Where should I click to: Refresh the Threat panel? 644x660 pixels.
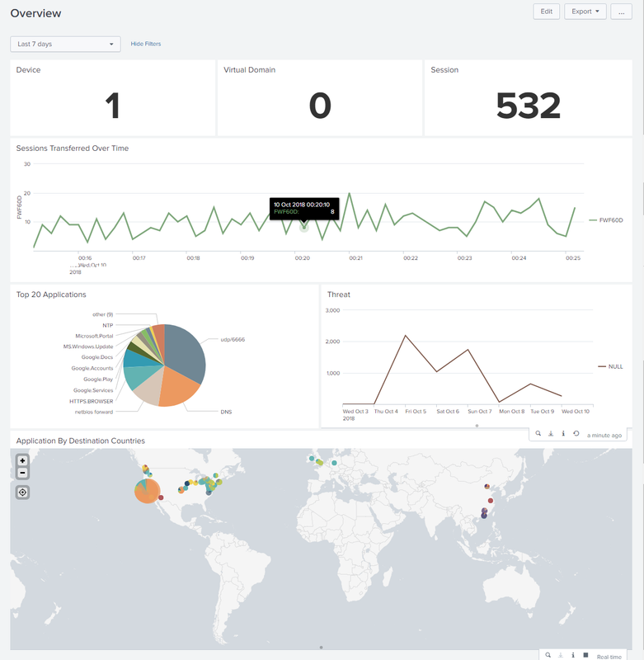click(576, 434)
